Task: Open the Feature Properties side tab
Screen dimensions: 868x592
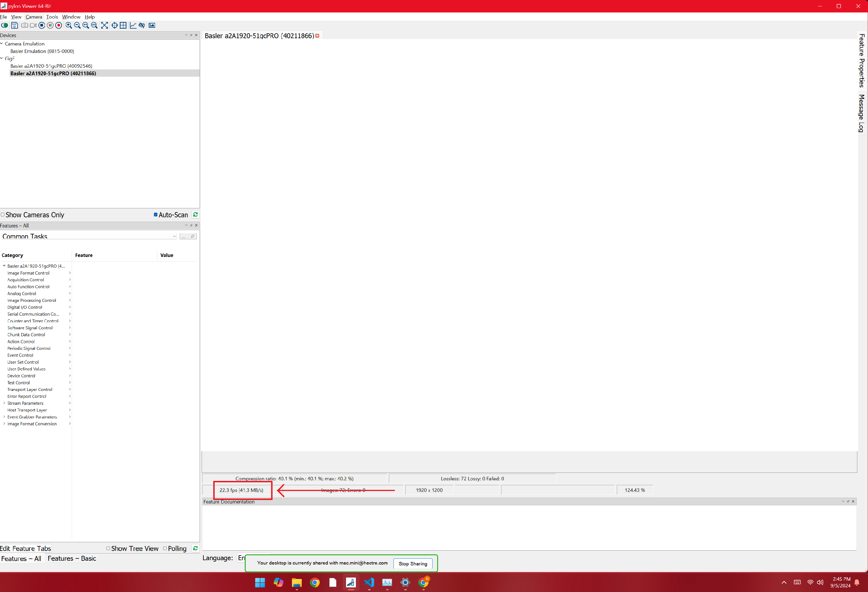Action: coord(862,61)
